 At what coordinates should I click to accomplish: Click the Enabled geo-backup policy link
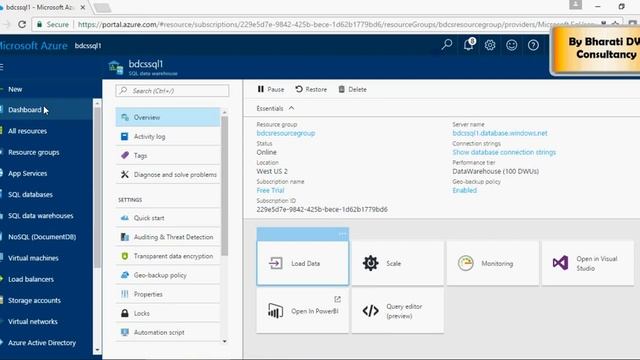[464, 191]
